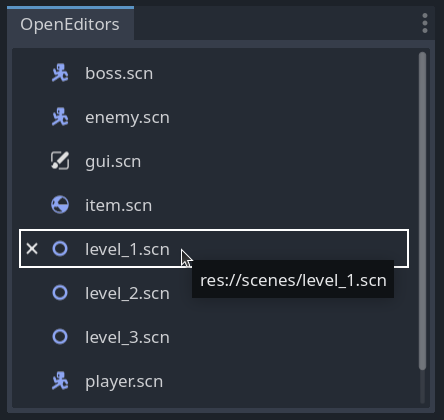
Task: Close the level_1.scn editor with X
Action: pyautogui.click(x=32, y=249)
